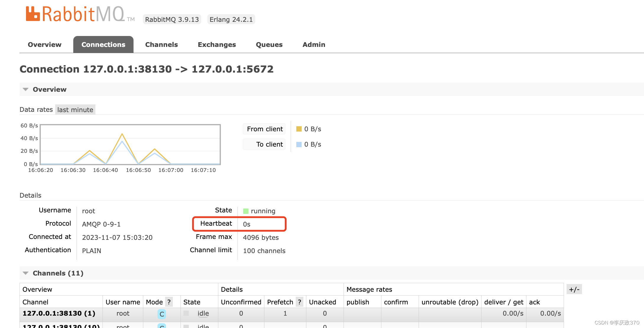Click the From client button
Screen dimensions: 644x328
[264, 129]
